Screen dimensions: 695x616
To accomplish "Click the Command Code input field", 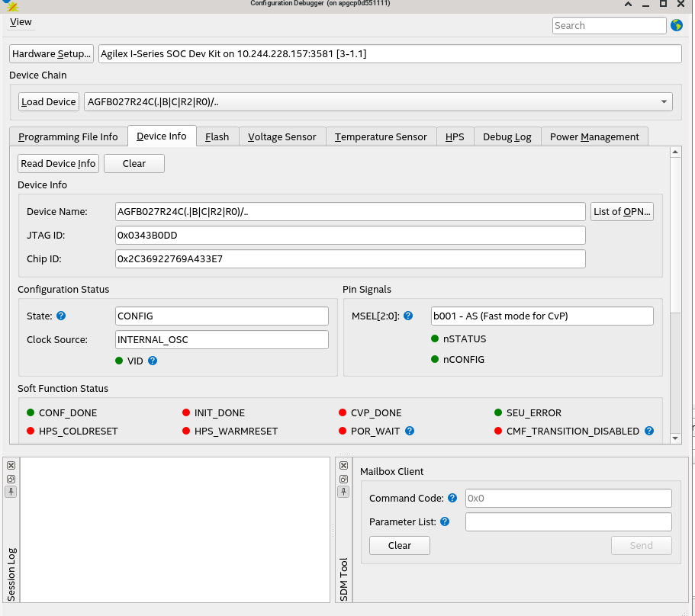I will pyautogui.click(x=568, y=498).
